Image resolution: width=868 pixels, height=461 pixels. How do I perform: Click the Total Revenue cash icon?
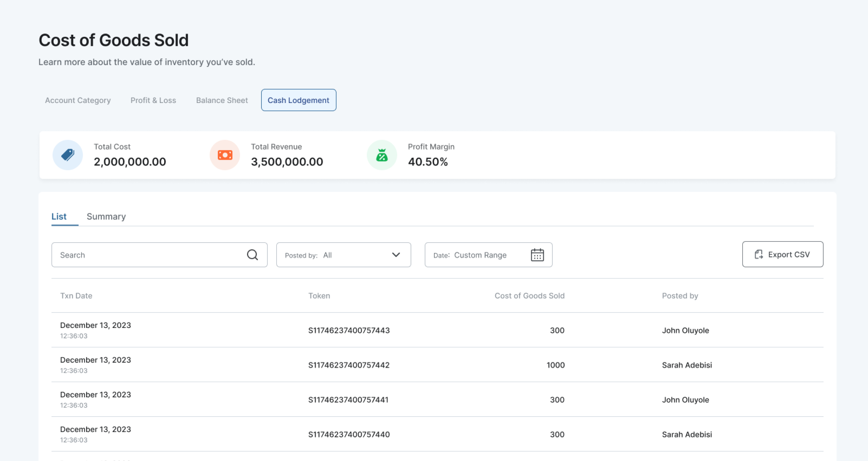[x=225, y=155]
